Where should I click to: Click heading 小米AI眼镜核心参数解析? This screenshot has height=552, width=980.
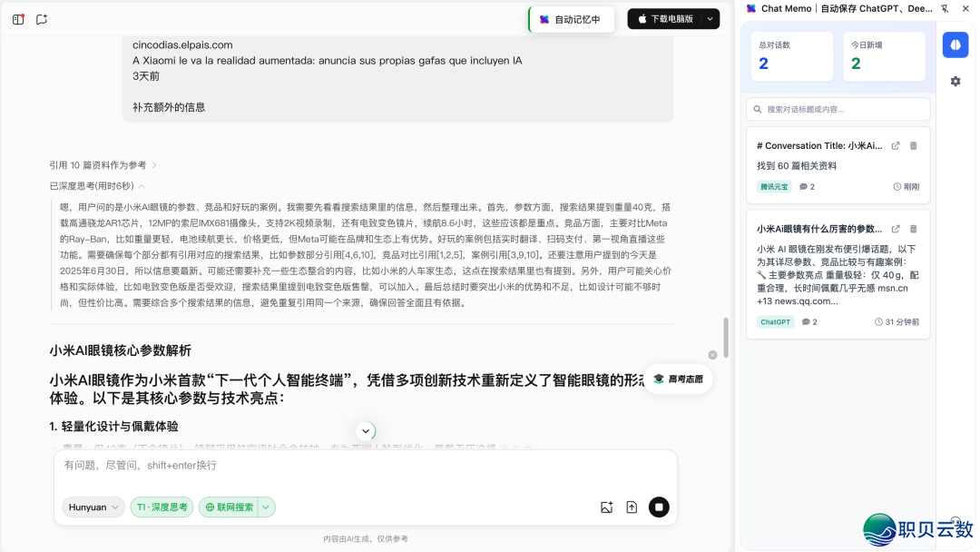click(120, 350)
